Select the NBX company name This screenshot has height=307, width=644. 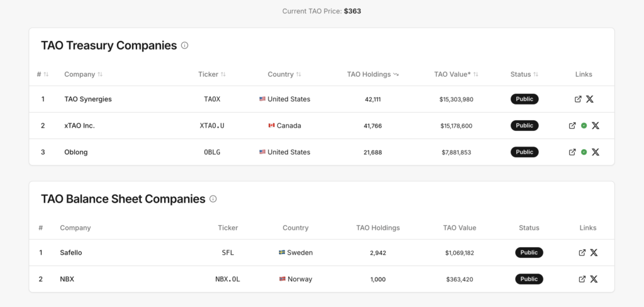[x=67, y=279]
